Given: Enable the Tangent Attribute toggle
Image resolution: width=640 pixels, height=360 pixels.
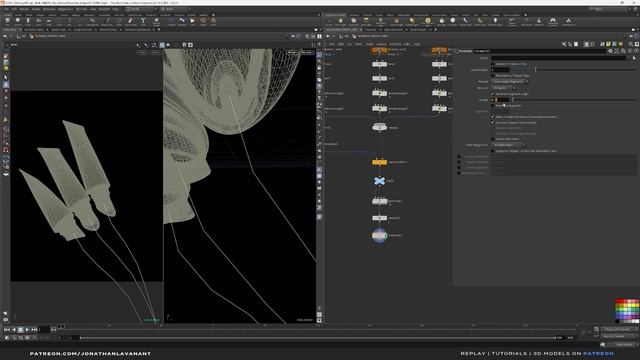Looking at the screenshot, I should tap(459, 162).
